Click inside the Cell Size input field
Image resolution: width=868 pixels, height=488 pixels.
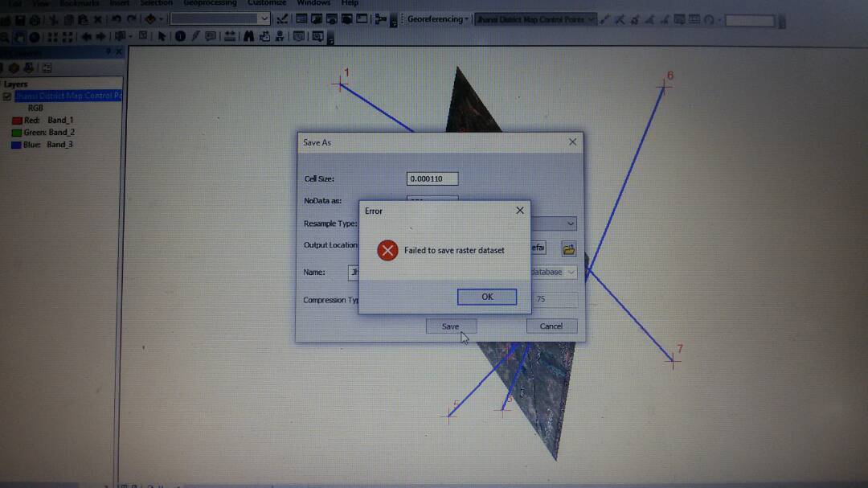(x=432, y=178)
